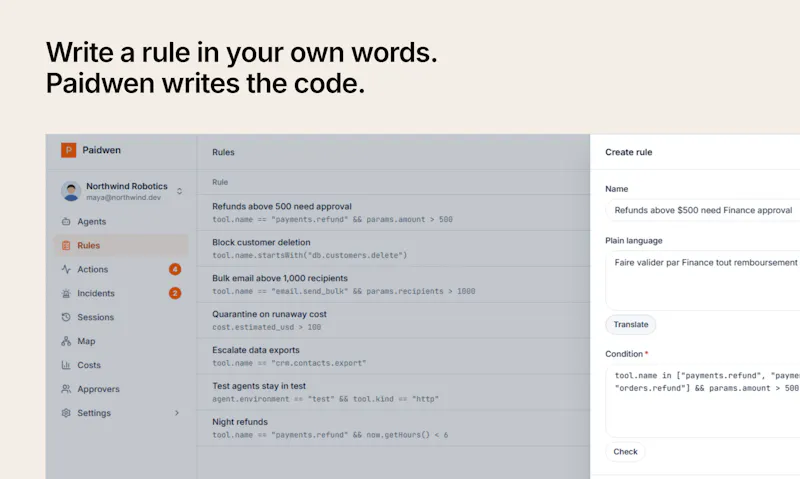Click the Actions pulse icon in sidebar

[x=66, y=269]
